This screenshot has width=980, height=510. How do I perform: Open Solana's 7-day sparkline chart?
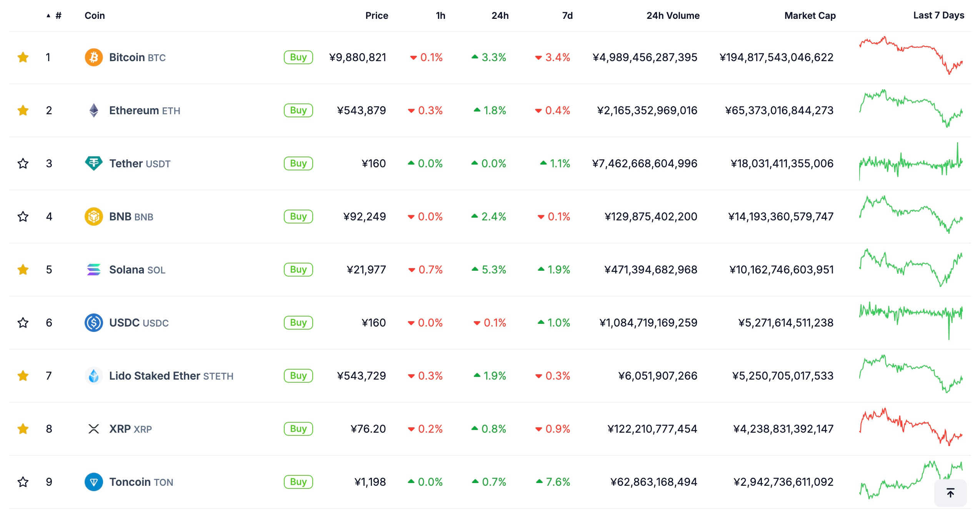911,268
